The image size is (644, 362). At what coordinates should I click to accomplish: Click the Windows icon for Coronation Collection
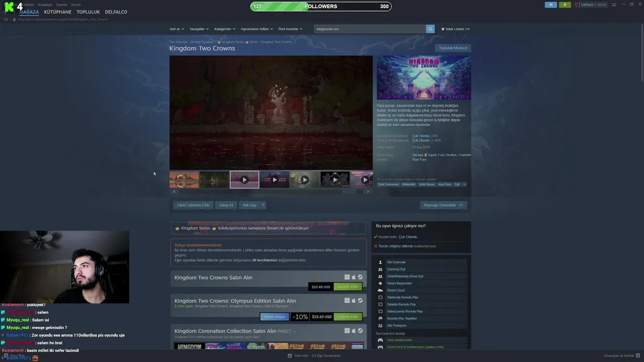pos(347,331)
